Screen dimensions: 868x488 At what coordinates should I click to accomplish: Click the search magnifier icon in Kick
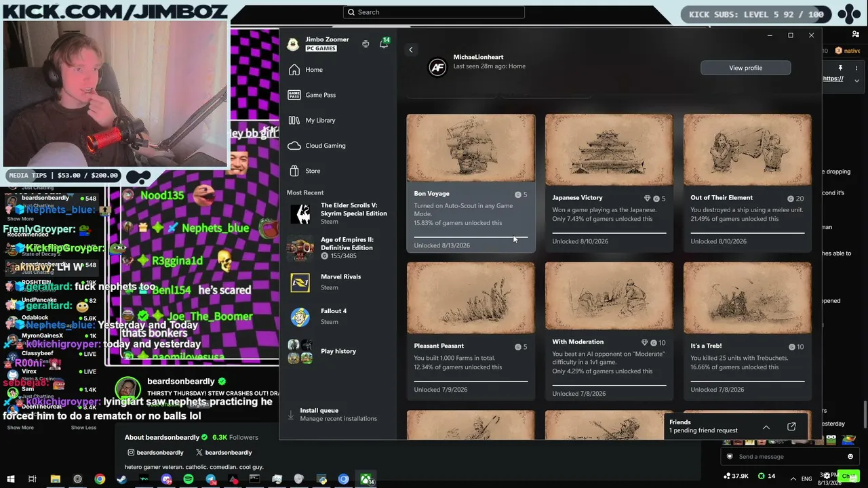point(351,12)
